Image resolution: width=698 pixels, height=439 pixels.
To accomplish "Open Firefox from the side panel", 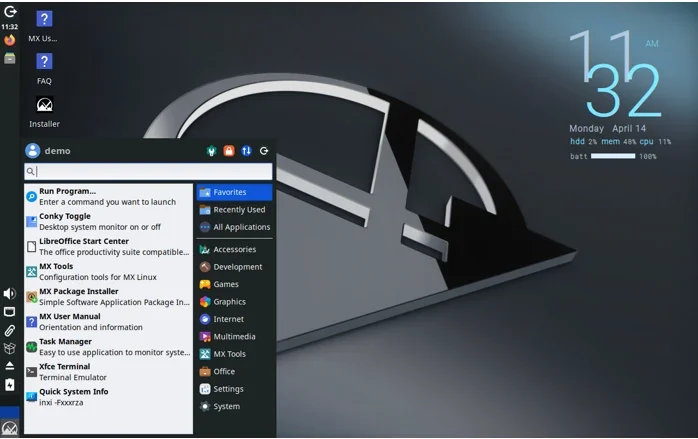I will click(x=9, y=41).
